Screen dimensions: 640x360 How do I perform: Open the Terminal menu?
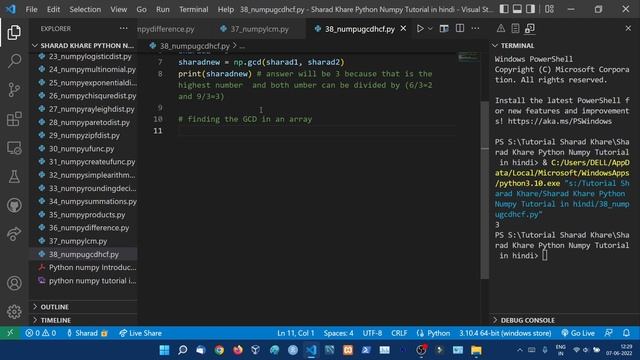point(193,9)
